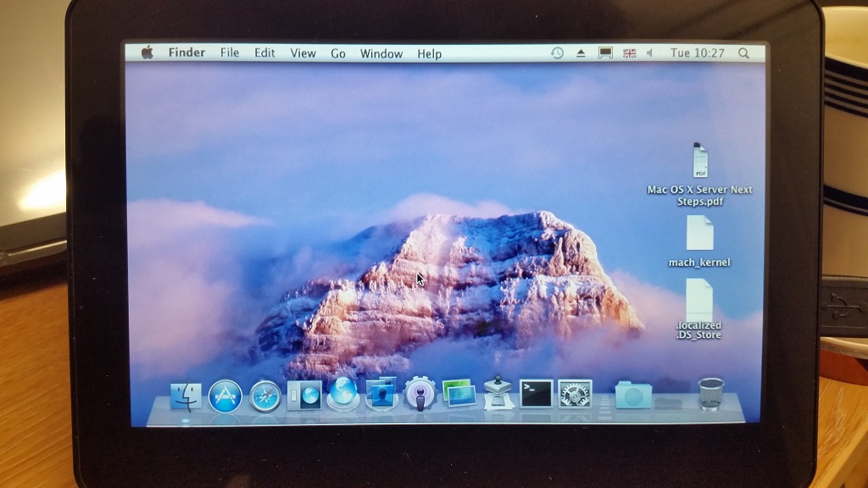The width and height of the screenshot is (868, 488).
Task: Launch Terminal from the Dock
Action: [536, 394]
